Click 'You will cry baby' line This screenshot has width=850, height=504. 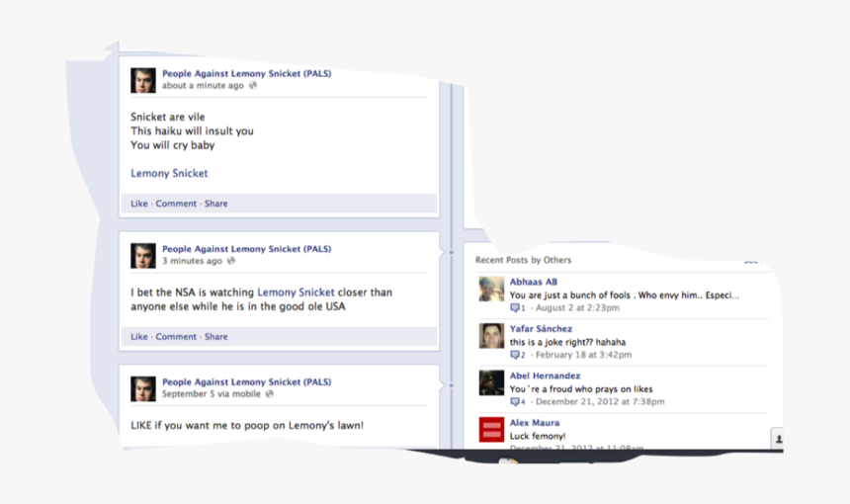(x=172, y=145)
